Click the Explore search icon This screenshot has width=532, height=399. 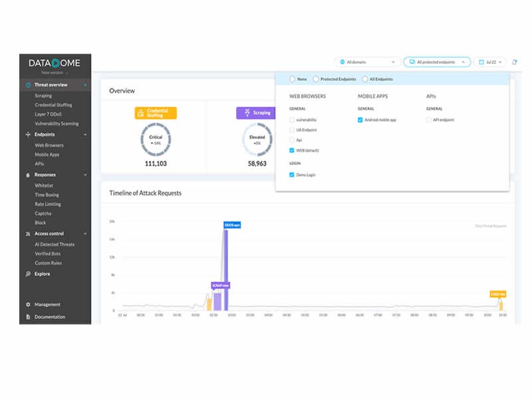click(x=27, y=273)
